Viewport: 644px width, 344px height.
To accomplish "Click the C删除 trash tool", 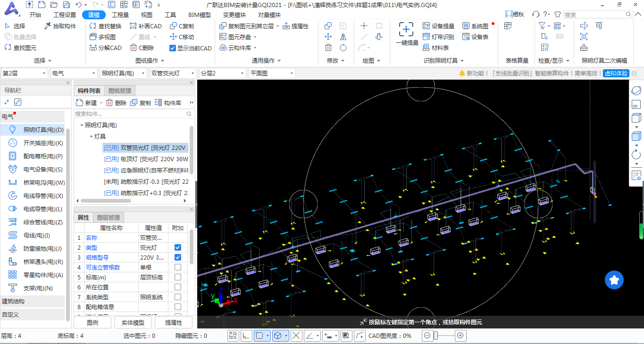I will click(x=141, y=48).
